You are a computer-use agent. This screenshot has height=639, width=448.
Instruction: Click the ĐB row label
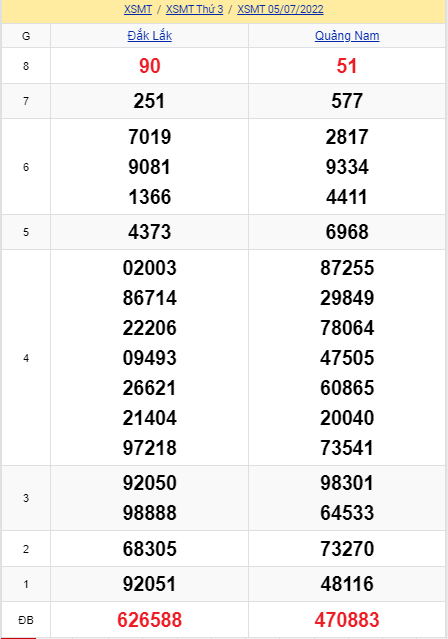[x=26, y=620]
